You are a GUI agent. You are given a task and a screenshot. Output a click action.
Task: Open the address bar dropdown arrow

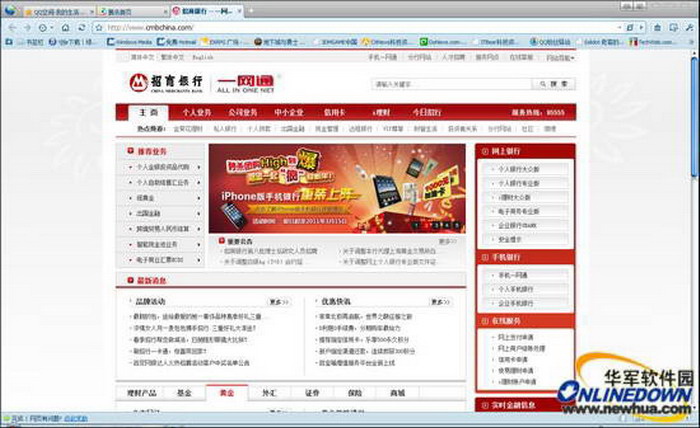click(619, 28)
